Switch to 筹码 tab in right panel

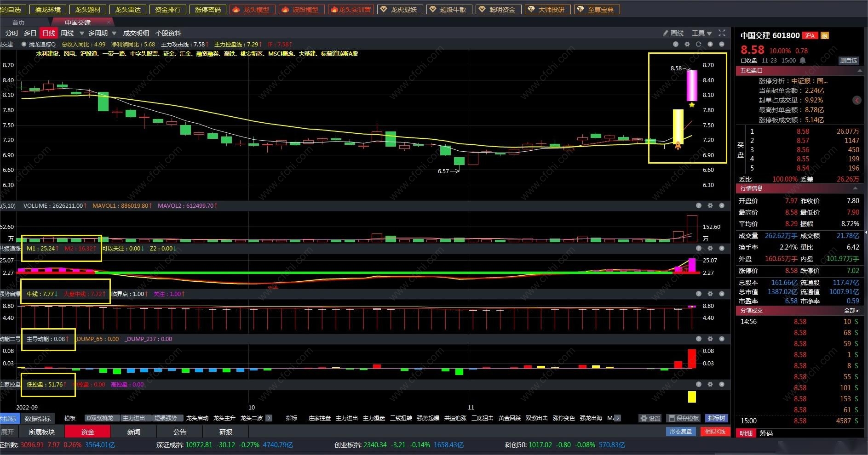(x=766, y=433)
